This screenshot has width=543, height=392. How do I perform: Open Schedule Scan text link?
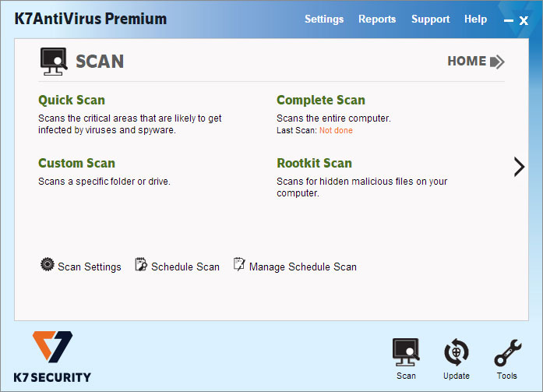[185, 267]
